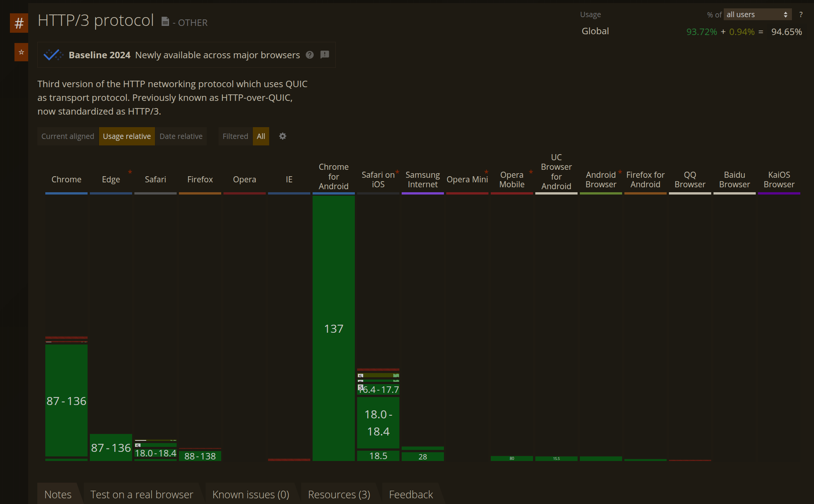Click the Edge browser column header
814x504 pixels.
[111, 179]
